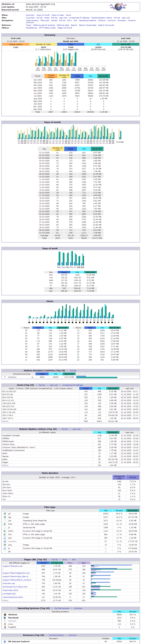Click the Days of week bar chart
The width and height of the screenshot is (141, 644).
(x=71, y=259)
